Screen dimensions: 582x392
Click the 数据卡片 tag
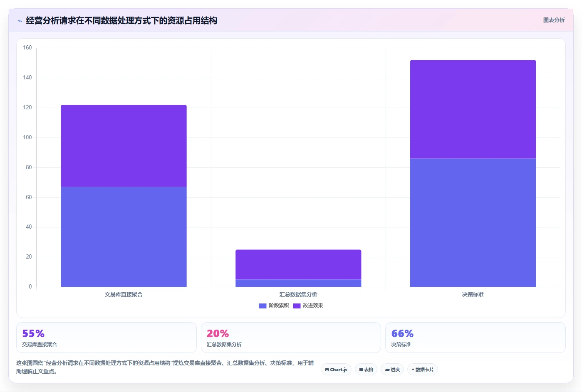[422, 370]
